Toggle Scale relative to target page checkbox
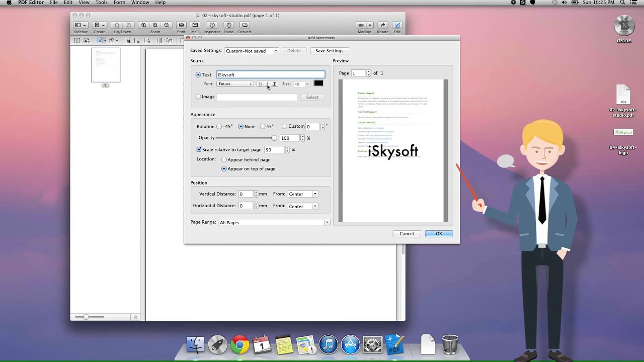The image size is (644, 362). tap(199, 149)
